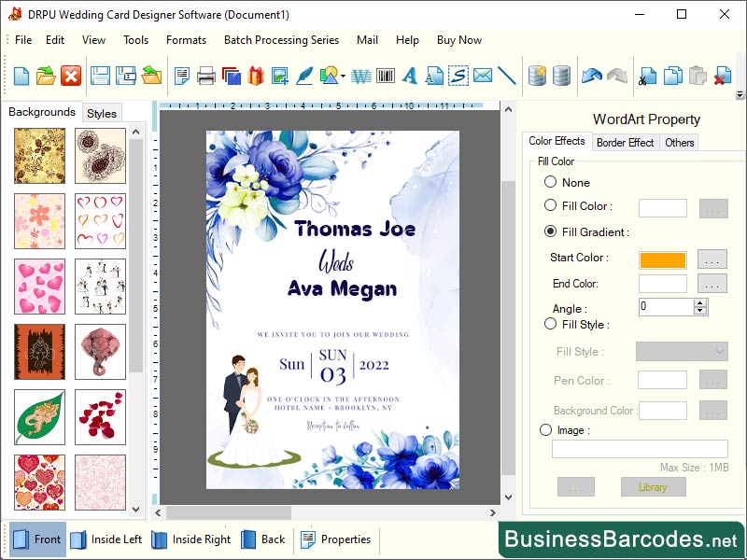Click the Library button
The width and height of the screenshot is (747, 560).
click(x=653, y=486)
